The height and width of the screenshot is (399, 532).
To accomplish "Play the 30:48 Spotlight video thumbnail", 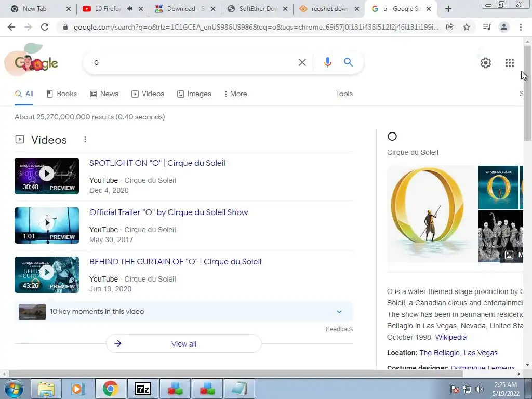I will click(47, 176).
